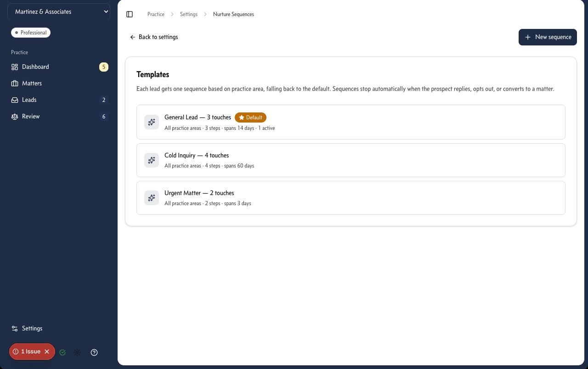The image size is (588, 369).
Task: Click "spans 3 days" details text
Action: [x=237, y=203]
